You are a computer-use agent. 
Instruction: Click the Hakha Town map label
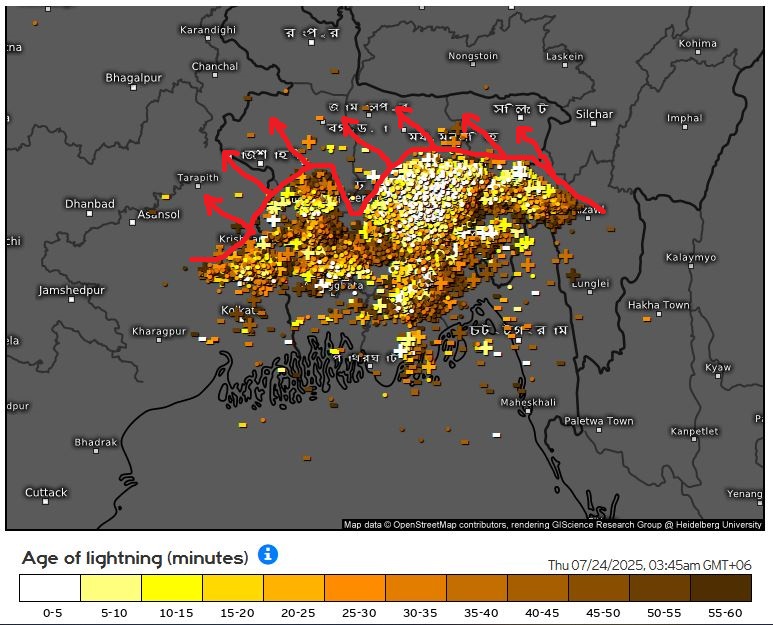coord(658,305)
